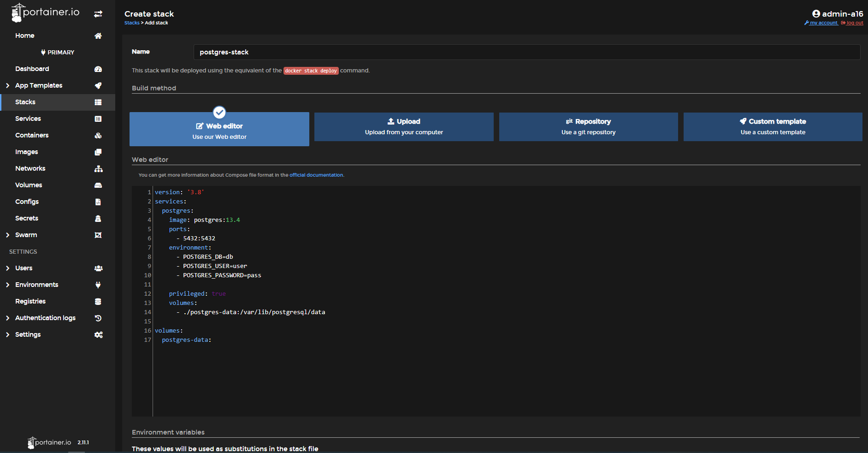Pick the Custom template build method

(x=773, y=127)
